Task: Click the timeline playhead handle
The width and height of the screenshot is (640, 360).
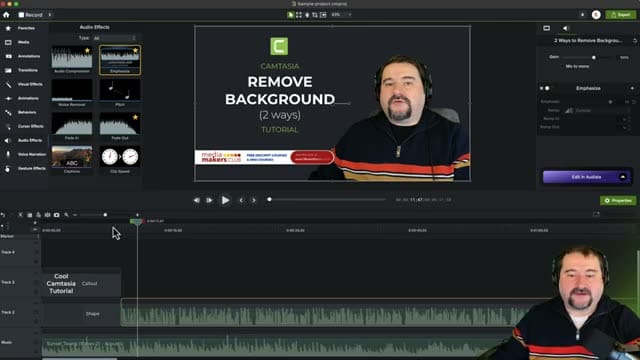Action: click(x=137, y=221)
